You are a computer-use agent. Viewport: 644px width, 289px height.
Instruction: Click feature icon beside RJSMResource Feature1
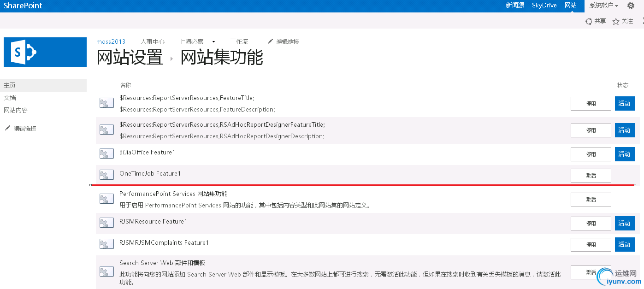point(106,223)
